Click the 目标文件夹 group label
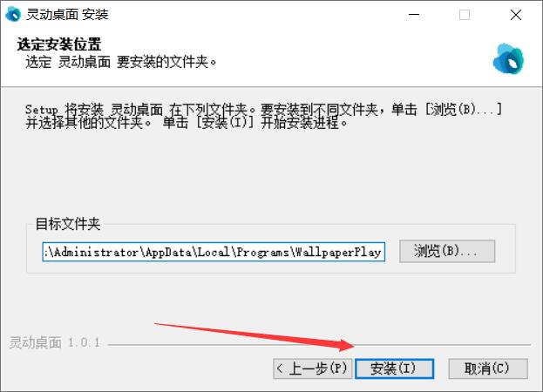543x392 pixels. [68, 224]
